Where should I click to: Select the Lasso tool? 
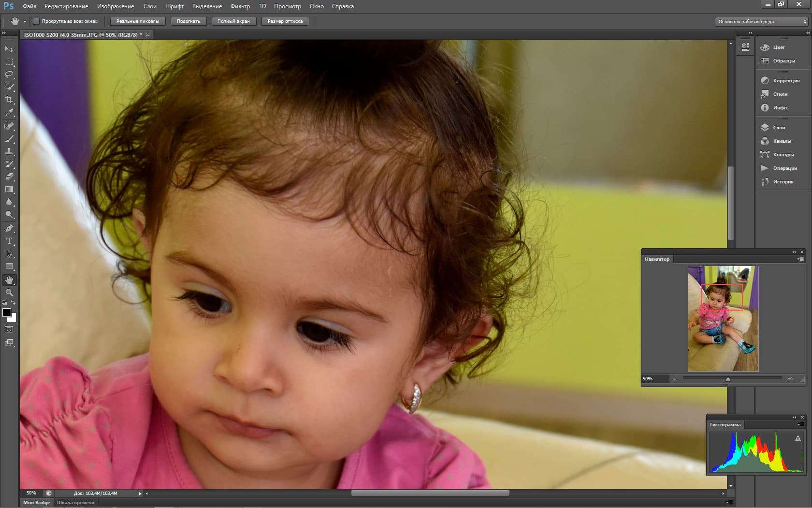tap(9, 75)
